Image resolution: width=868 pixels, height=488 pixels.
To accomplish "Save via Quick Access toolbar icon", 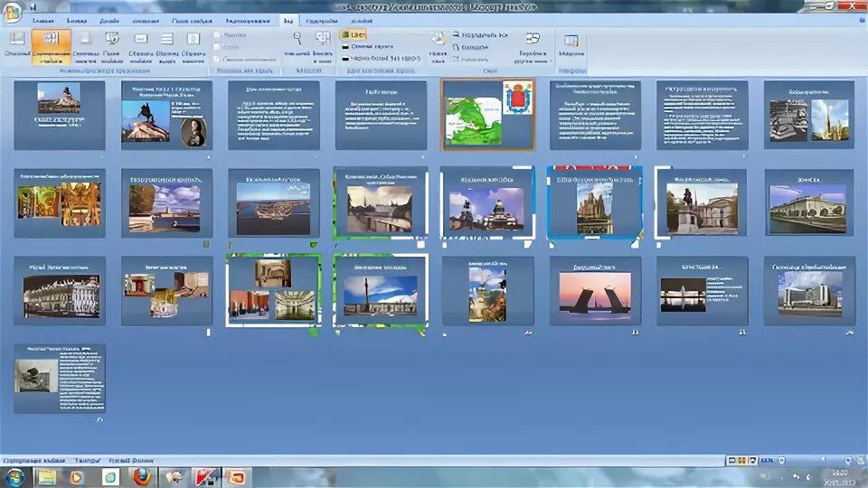I will [33, 6].
